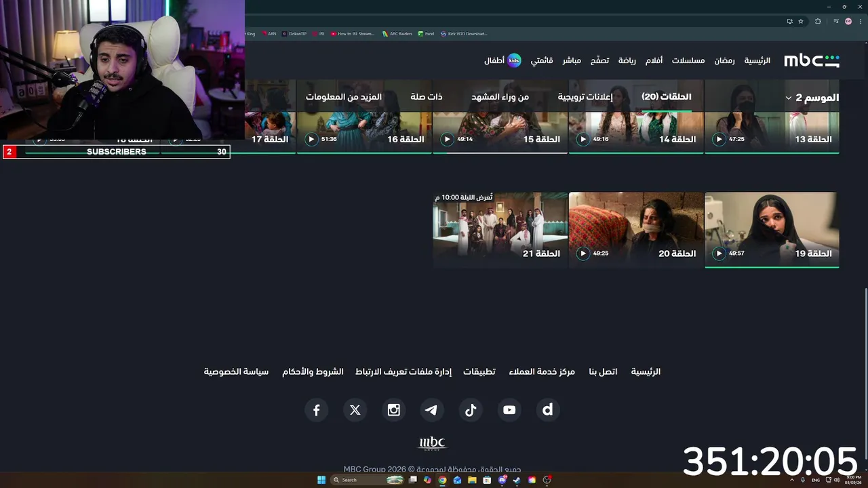Open the Sports (رياضة) menu item
This screenshot has height=488, width=868.
(x=627, y=60)
